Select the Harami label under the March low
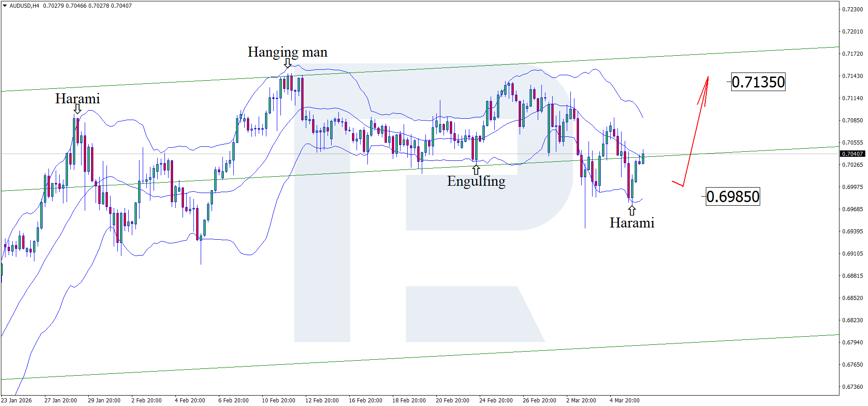 point(632,223)
